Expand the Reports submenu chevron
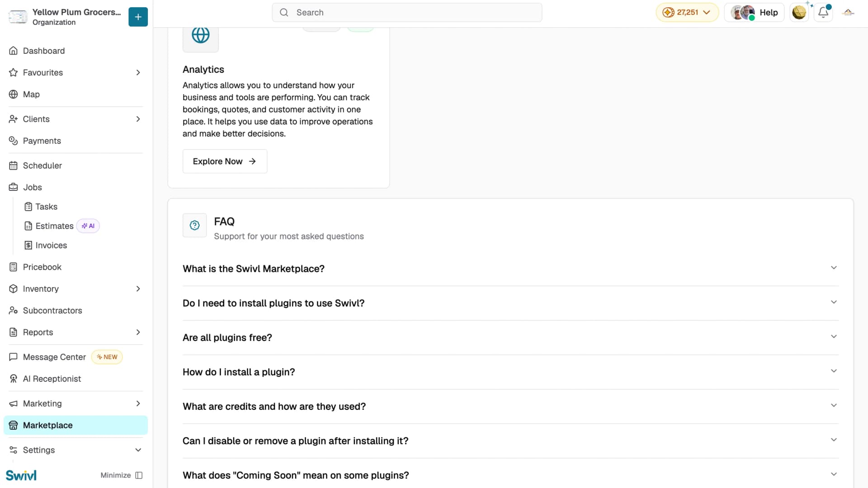 coord(138,332)
